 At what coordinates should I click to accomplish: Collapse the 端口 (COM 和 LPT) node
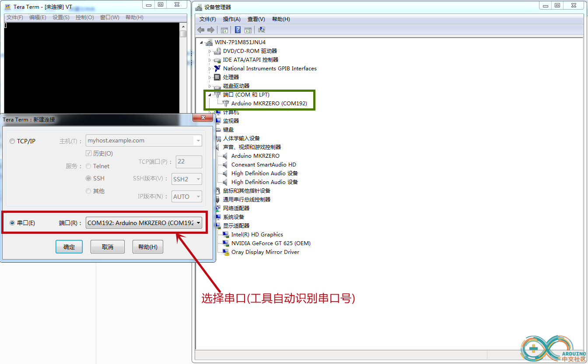[210, 95]
